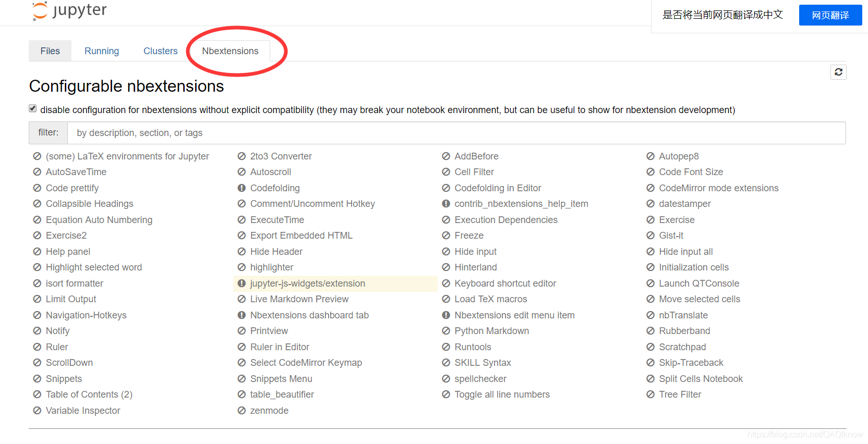Image resolution: width=868 pixels, height=444 pixels.
Task: Select the SKILL Syntax extension
Action: (x=483, y=363)
